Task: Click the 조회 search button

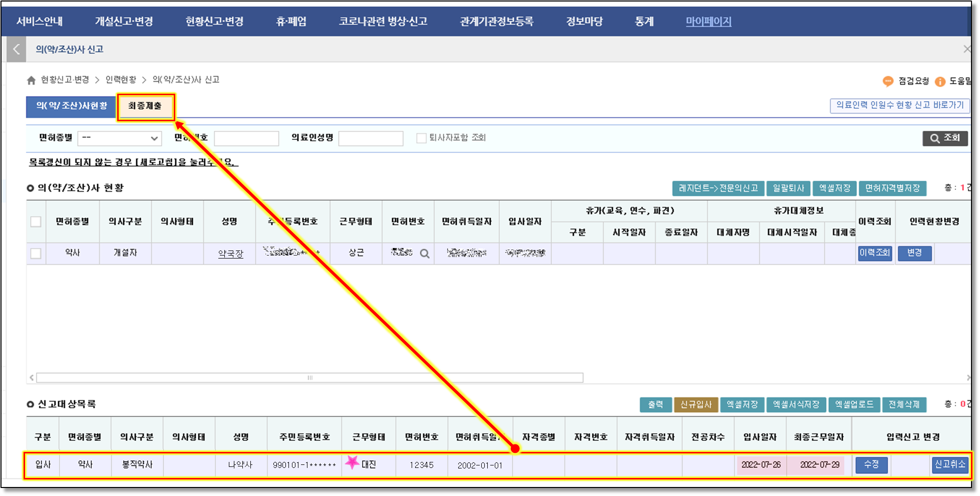Action: [x=945, y=138]
